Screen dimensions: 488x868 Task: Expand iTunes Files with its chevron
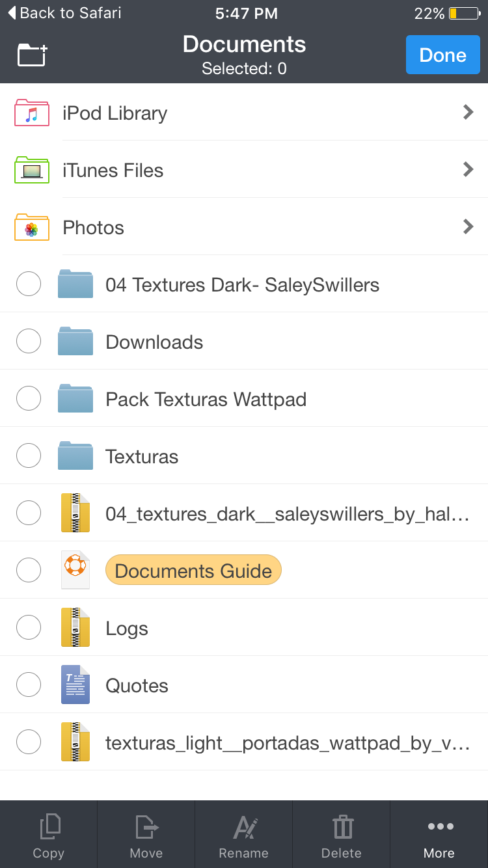(x=468, y=170)
